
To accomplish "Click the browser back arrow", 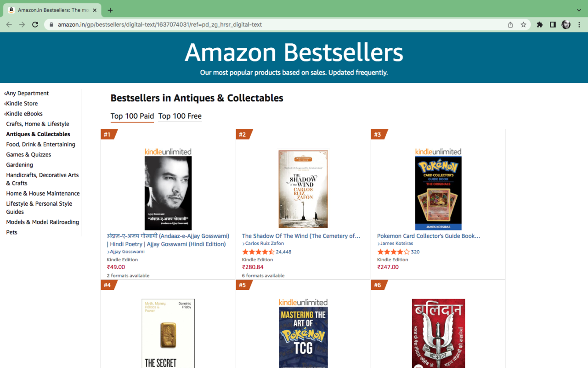I will tap(9, 24).
